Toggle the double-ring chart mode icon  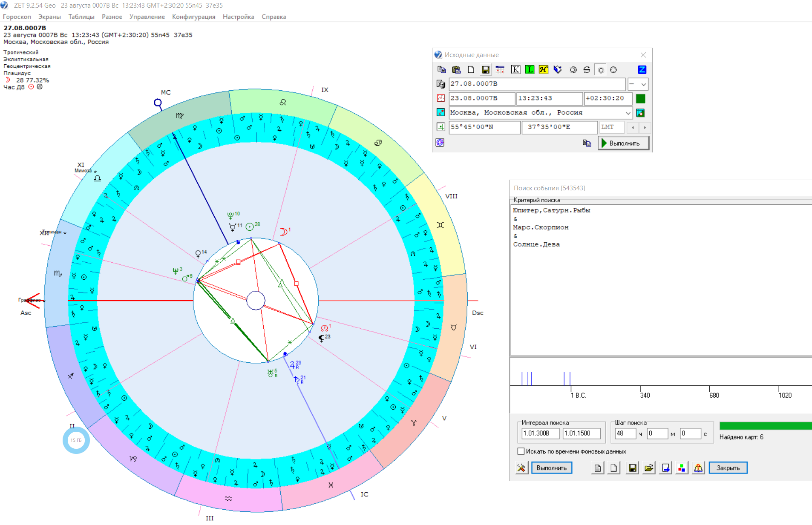click(x=573, y=70)
